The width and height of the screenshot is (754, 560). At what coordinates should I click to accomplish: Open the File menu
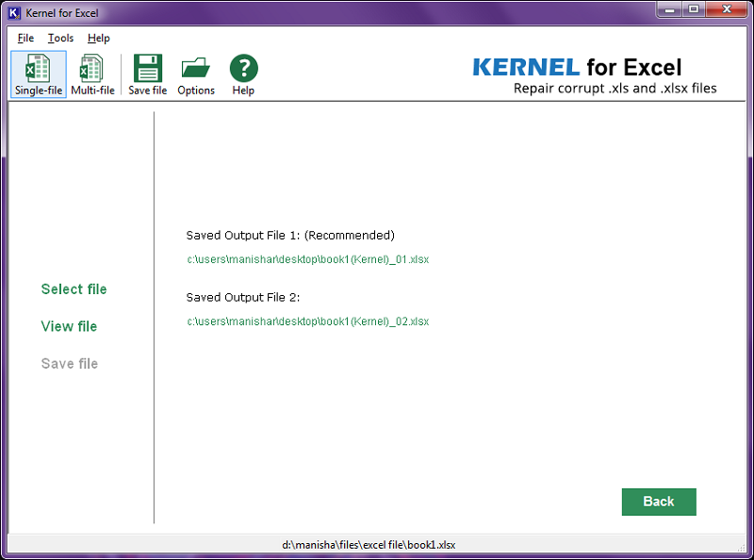[x=25, y=38]
